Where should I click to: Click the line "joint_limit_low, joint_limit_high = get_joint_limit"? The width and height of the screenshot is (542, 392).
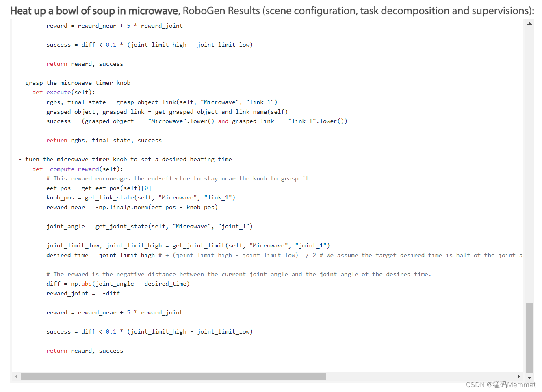(x=188, y=245)
